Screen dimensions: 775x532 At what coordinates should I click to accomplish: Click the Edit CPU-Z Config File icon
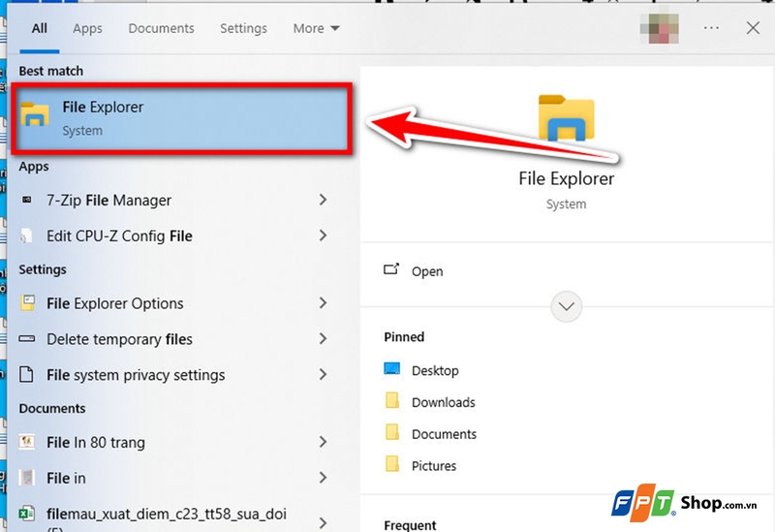click(x=28, y=235)
